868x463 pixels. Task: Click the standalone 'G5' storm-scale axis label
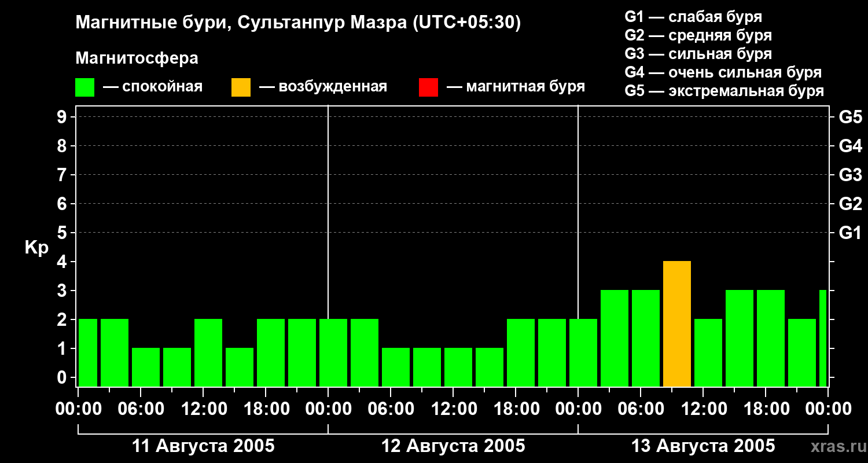coord(851,117)
